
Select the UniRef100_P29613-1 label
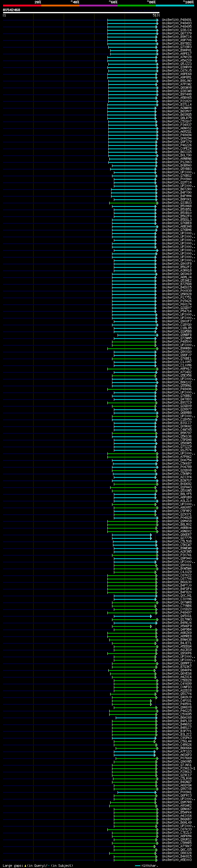(x=179, y=768)
